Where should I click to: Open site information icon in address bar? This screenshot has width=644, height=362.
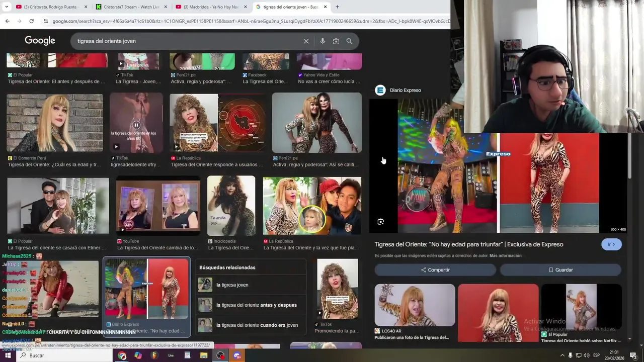[x=46, y=21]
